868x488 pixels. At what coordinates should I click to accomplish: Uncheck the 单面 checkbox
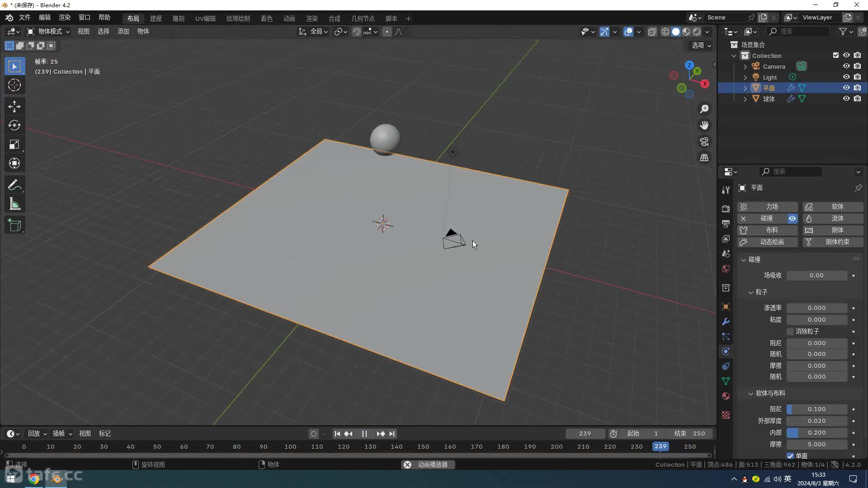click(790, 456)
